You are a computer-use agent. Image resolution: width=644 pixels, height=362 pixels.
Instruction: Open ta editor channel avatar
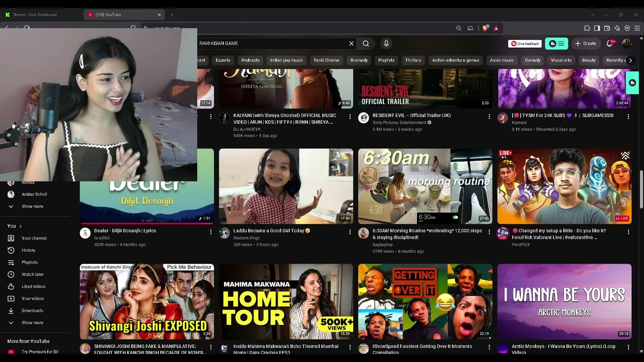(x=86, y=233)
